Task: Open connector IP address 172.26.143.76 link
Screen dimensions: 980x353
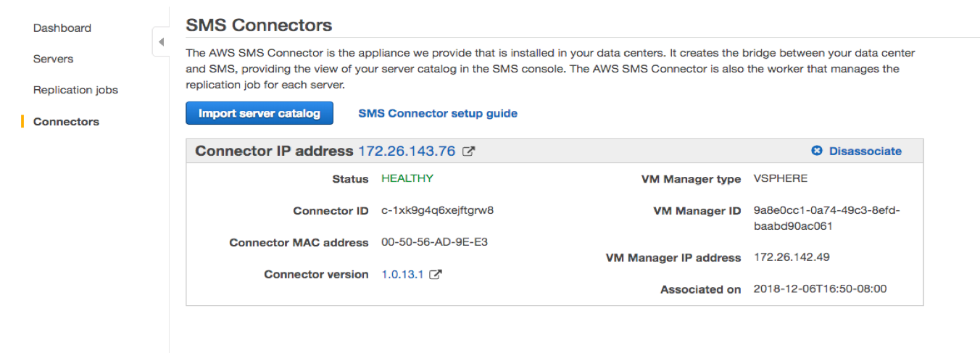Action: pos(407,151)
